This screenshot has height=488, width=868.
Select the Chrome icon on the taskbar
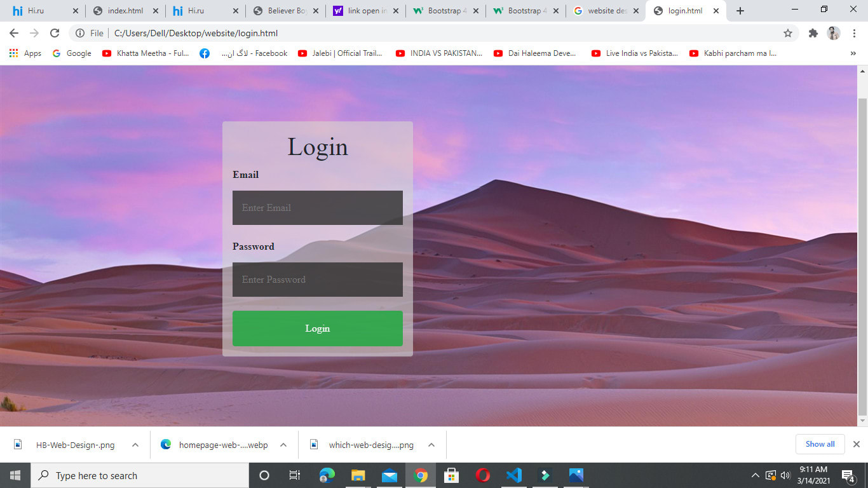(x=421, y=475)
